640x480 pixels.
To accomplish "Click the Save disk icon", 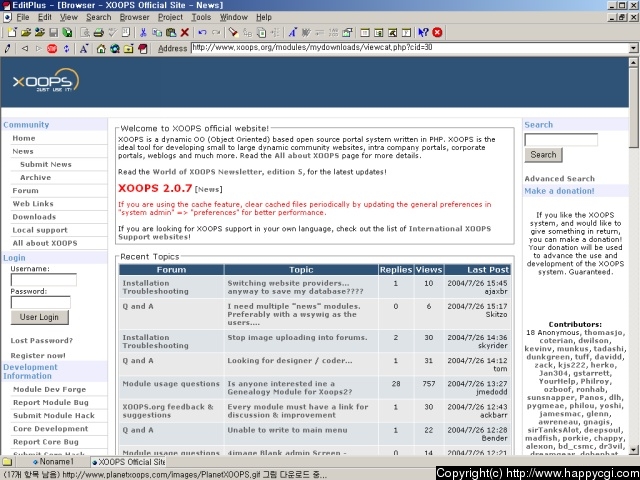I will tap(53, 32).
